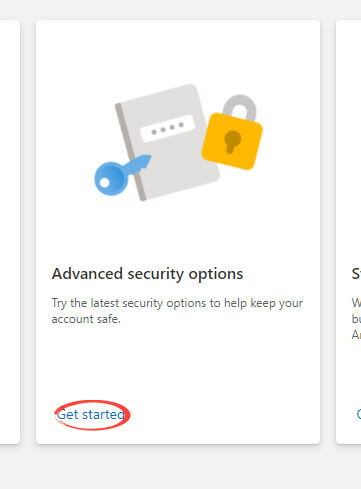Screen dimensions: 361x489
Task: Click the gray notebook illustration
Action: (x=168, y=142)
